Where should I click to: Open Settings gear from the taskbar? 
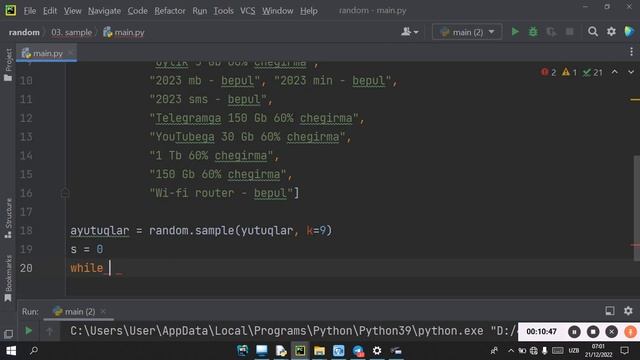click(377, 351)
